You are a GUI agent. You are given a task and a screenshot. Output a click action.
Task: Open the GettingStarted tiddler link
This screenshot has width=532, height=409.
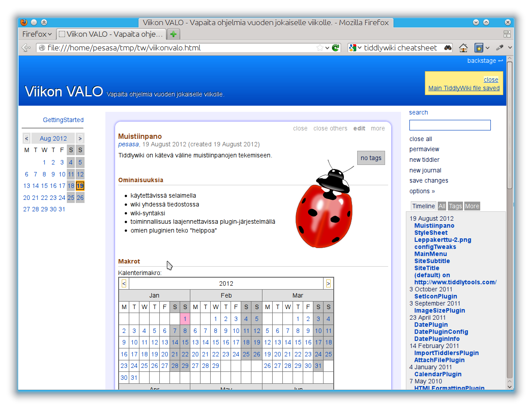(x=63, y=120)
